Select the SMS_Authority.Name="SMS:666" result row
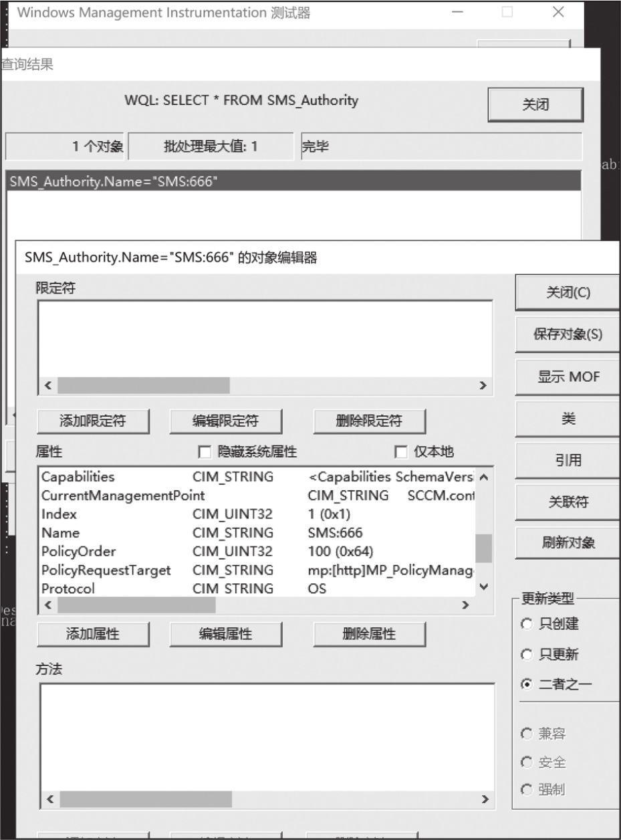Image resolution: width=621 pixels, height=840 pixels. (293, 181)
